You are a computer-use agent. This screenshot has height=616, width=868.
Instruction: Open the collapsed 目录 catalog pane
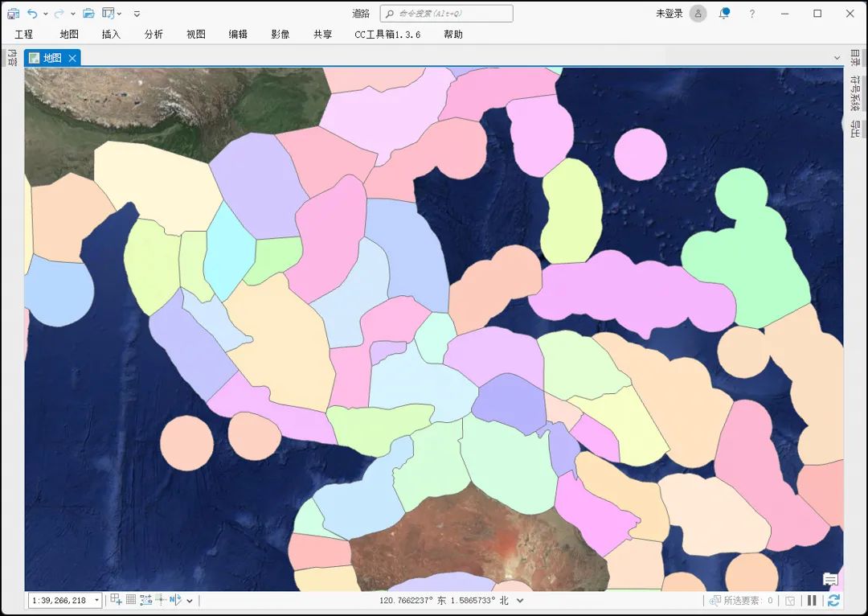(855, 58)
